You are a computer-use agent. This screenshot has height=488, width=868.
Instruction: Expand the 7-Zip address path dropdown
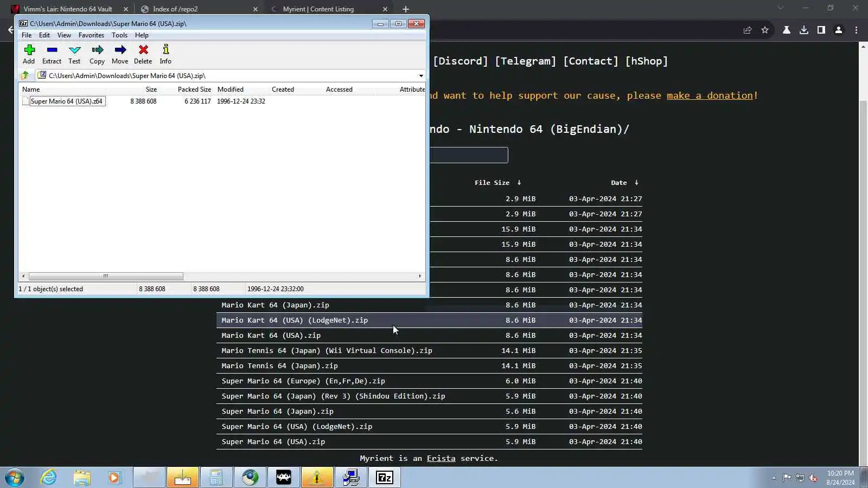tap(421, 76)
